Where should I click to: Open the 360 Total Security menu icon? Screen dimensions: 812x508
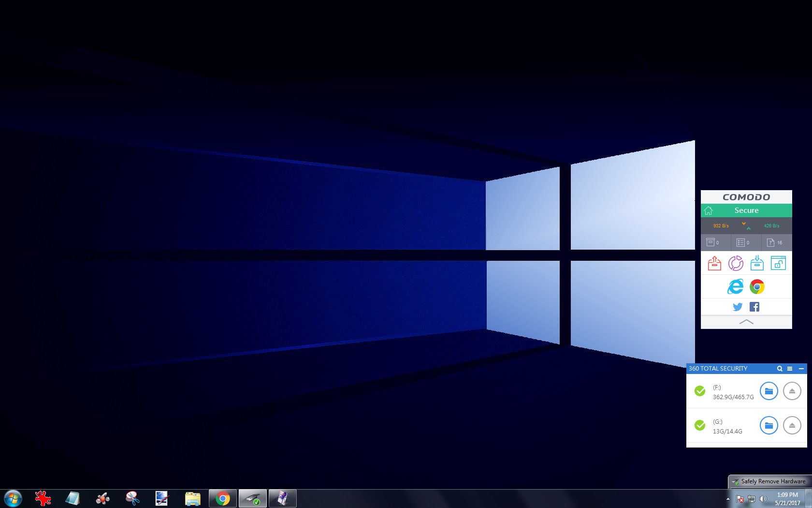tap(790, 369)
